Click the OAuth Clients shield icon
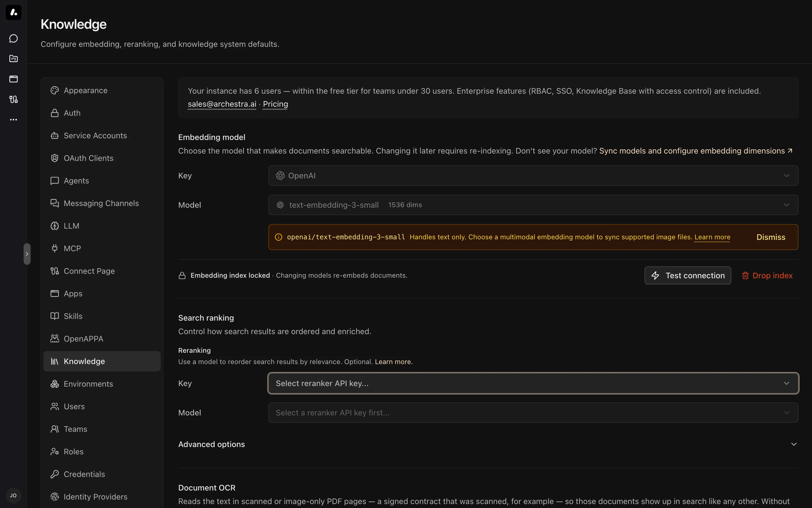 click(55, 158)
